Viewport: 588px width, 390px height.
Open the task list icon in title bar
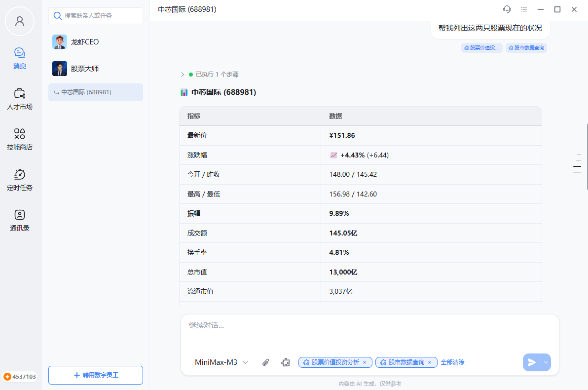(524, 9)
